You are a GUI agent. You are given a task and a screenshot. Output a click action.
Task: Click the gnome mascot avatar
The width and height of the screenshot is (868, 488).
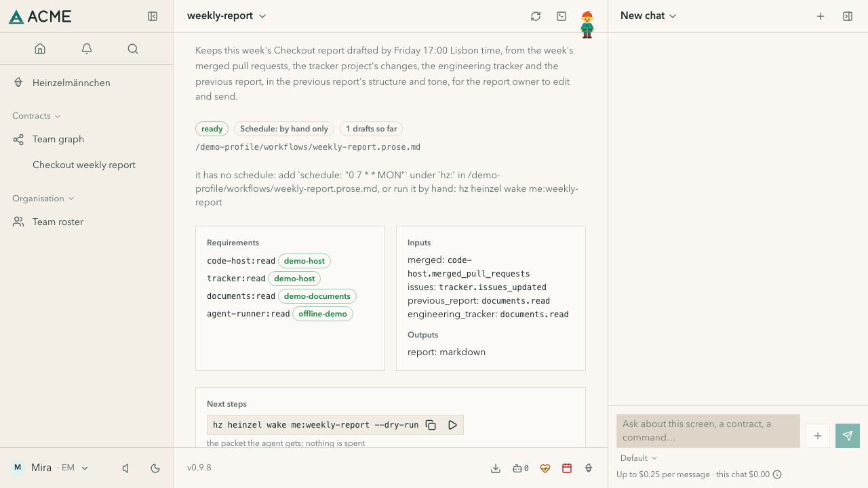coord(587,24)
